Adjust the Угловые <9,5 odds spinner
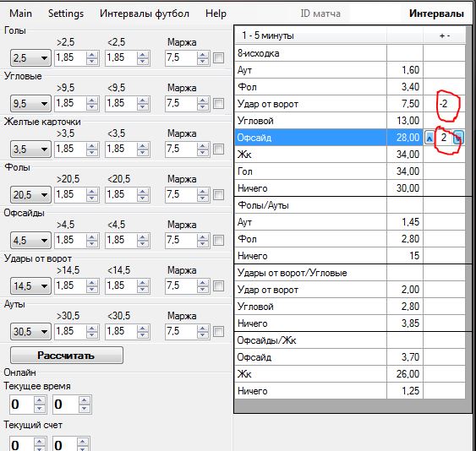The width and height of the screenshot is (476, 451). pos(143,103)
